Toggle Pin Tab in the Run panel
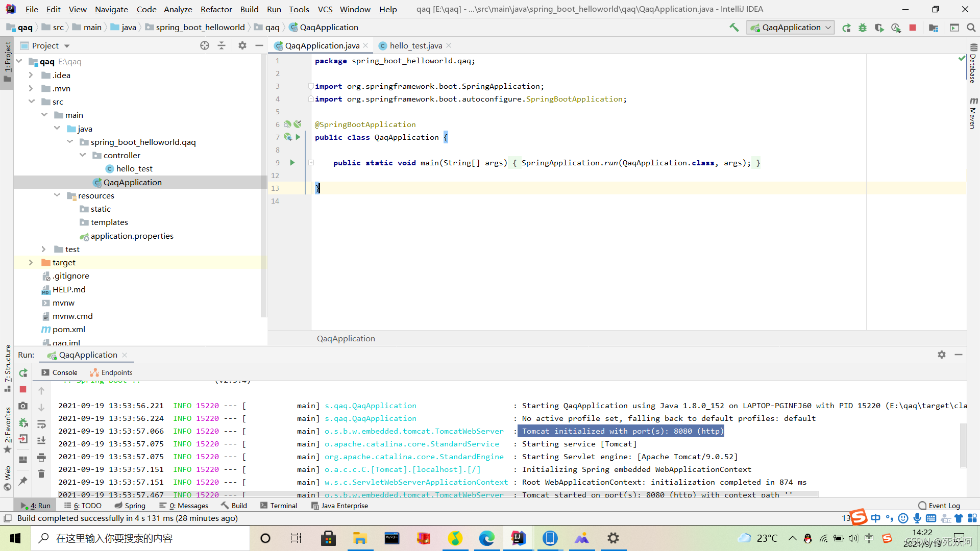The height and width of the screenshot is (551, 980). pyautogui.click(x=23, y=481)
